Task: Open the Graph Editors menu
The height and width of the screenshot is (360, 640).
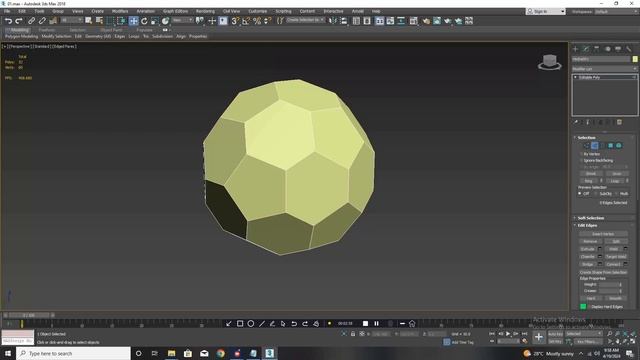Action: [176, 11]
